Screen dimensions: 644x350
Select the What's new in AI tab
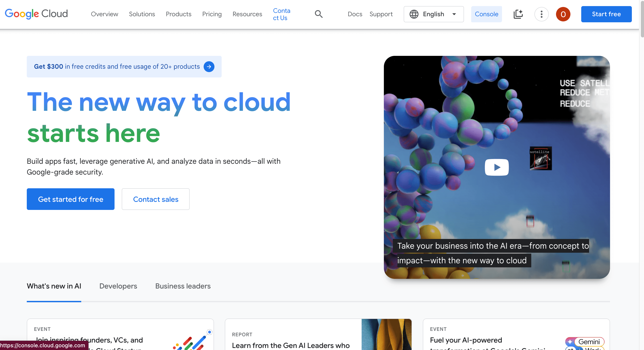54,286
